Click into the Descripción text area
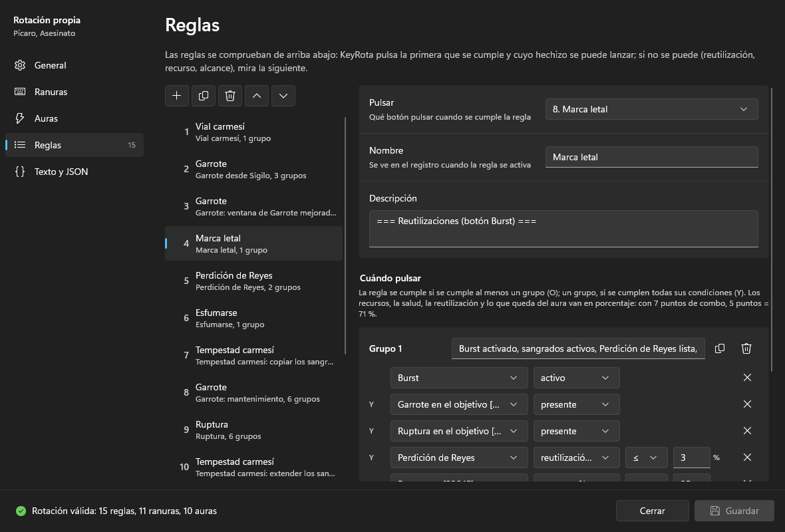This screenshot has height=532, width=785. [x=563, y=228]
